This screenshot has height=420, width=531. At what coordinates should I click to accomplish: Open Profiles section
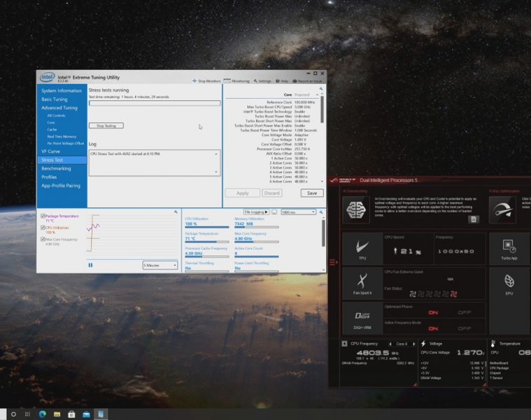click(x=49, y=177)
